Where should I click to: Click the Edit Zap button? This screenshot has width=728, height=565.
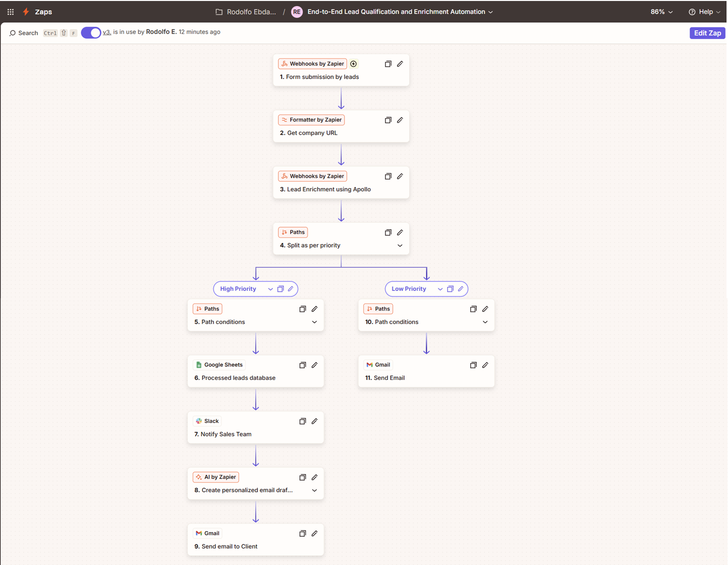707,33
